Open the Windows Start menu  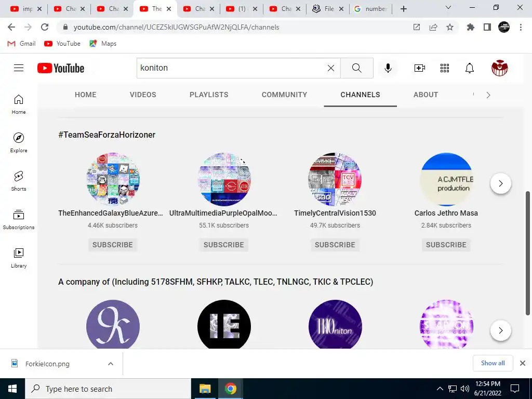pos(12,389)
